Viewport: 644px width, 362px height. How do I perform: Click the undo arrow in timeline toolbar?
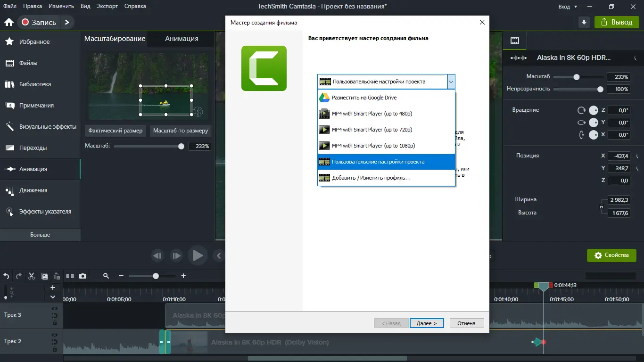pos(7,276)
